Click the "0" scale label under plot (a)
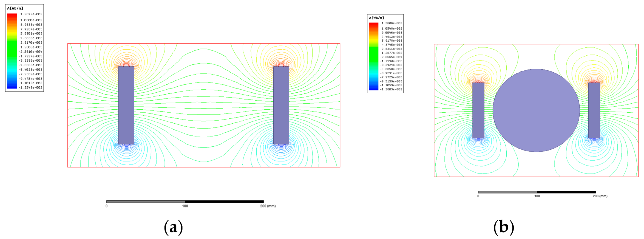 click(x=107, y=206)
